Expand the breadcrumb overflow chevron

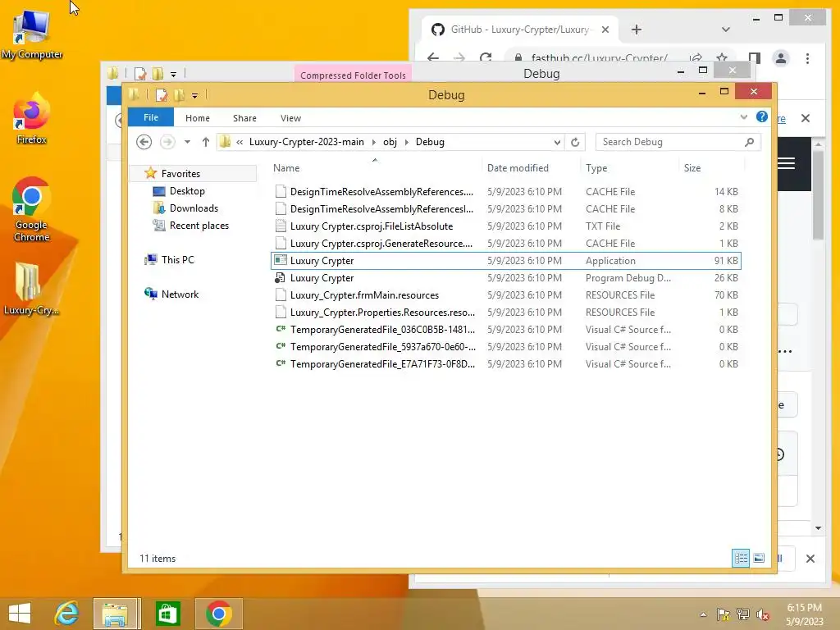point(240,142)
